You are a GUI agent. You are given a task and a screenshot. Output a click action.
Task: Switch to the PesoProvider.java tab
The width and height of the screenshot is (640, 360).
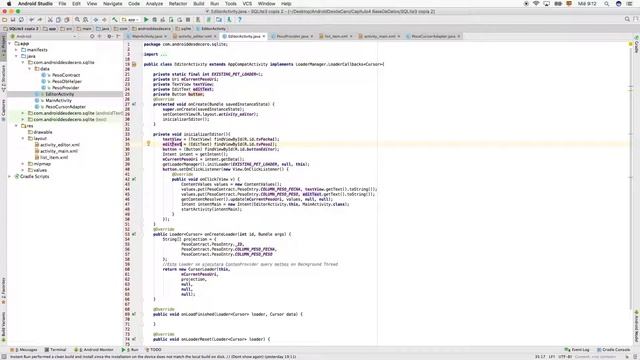(293, 36)
